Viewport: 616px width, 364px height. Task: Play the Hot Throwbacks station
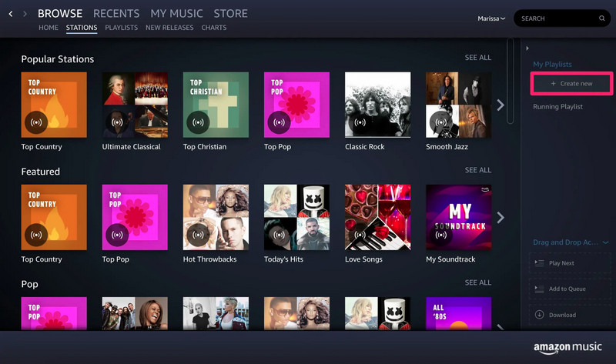click(x=198, y=235)
